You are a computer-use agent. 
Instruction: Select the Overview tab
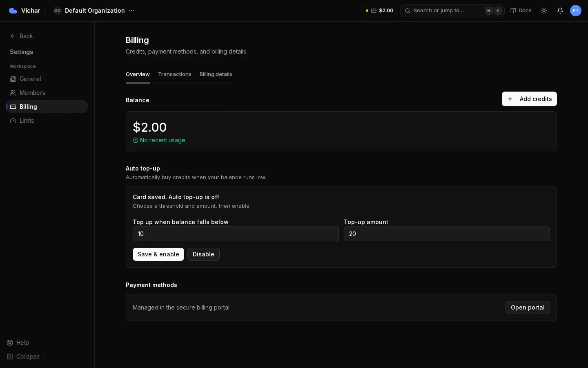pyautogui.click(x=138, y=74)
